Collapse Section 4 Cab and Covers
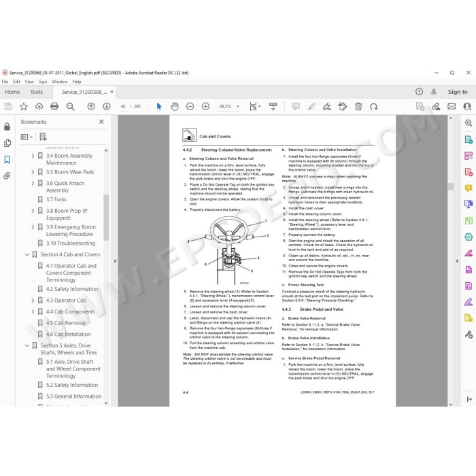This screenshot has height=476, width=476. point(27,254)
